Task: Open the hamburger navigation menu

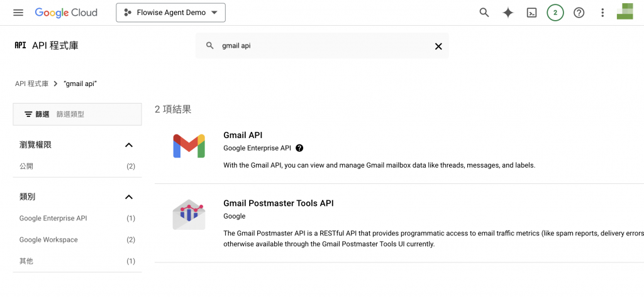Action: (x=18, y=13)
